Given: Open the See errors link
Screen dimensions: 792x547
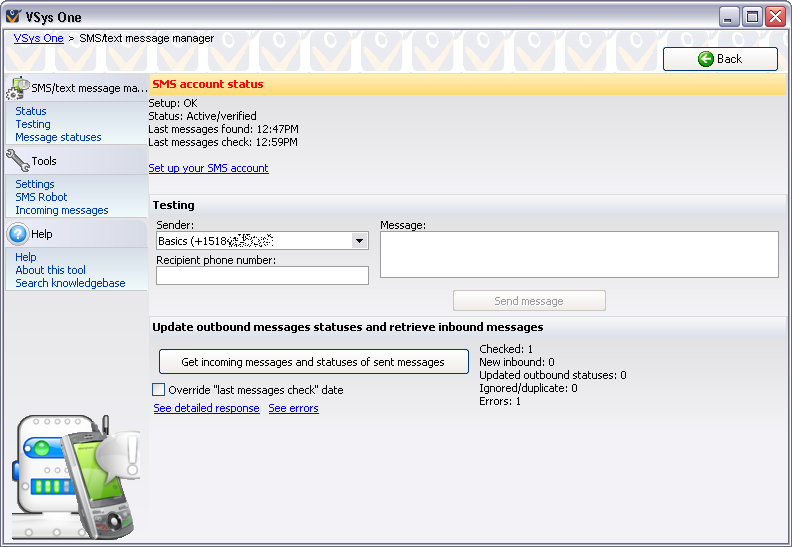Looking at the screenshot, I should (x=293, y=408).
